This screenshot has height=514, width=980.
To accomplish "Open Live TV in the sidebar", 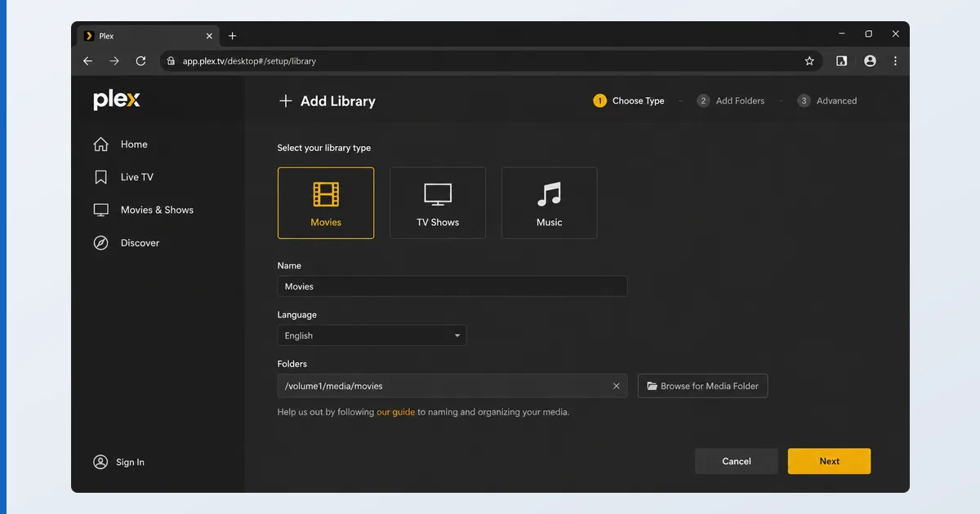I will tap(123, 177).
